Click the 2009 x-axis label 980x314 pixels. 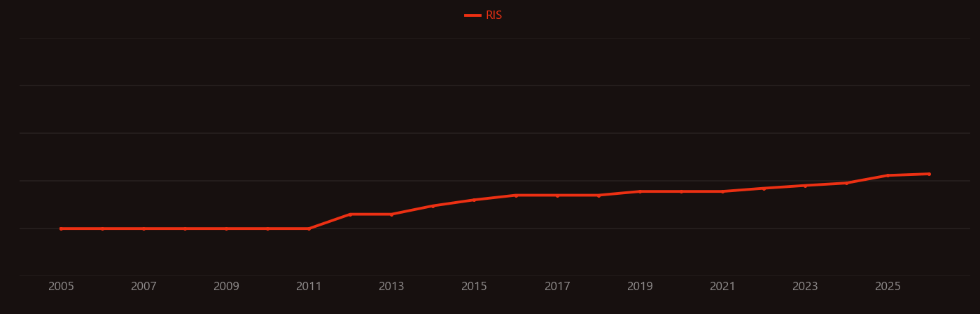point(226,287)
